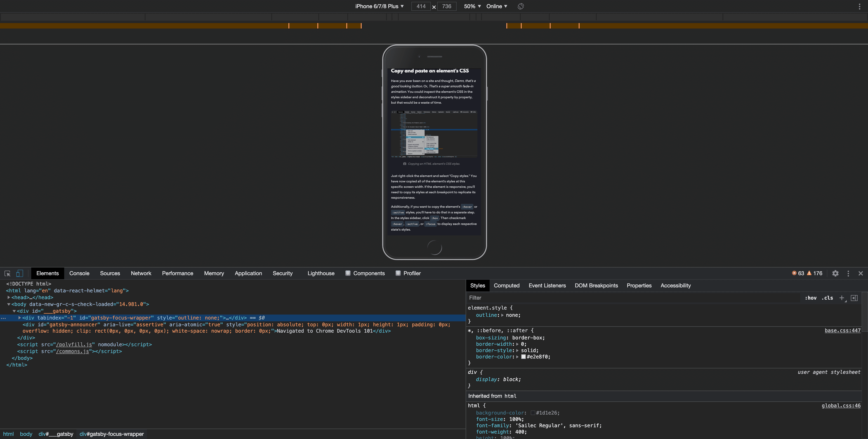Toggle the computed styles sidebar icon
868x439 pixels.
coord(854,298)
